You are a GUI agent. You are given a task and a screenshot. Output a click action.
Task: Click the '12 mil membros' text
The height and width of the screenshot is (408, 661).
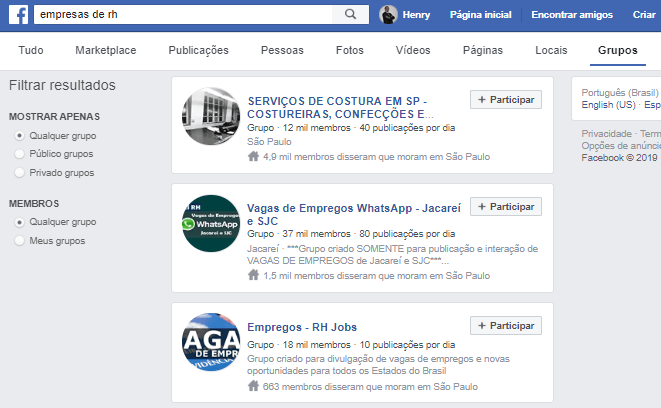[x=316, y=128]
